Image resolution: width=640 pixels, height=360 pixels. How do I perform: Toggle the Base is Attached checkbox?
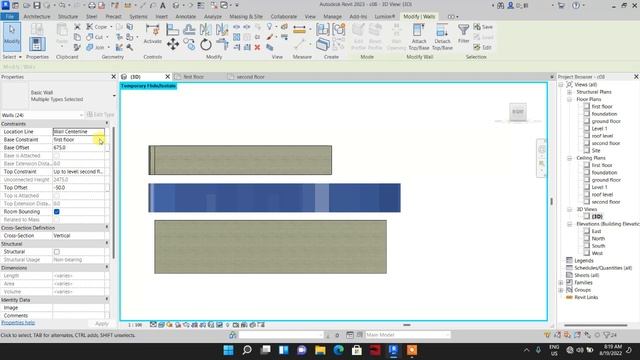[57, 156]
